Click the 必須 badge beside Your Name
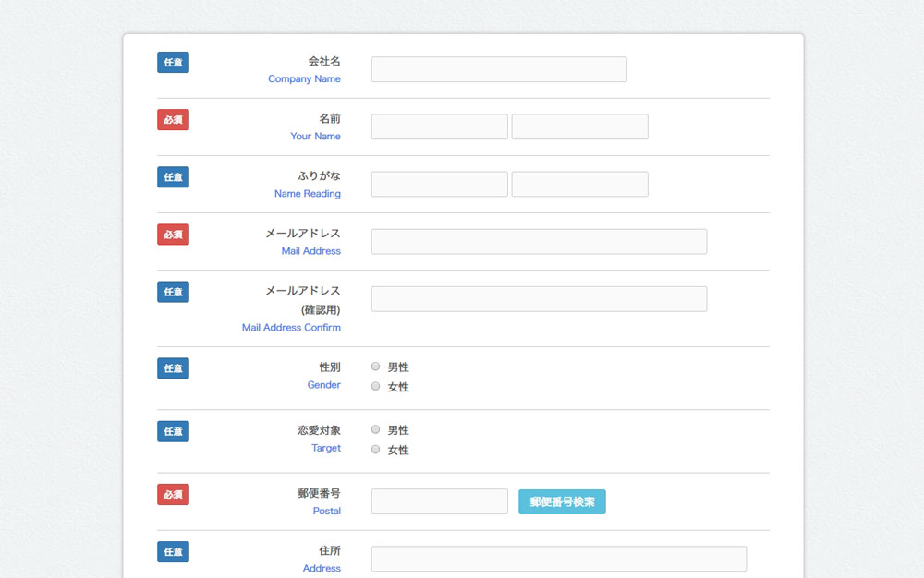 pos(174,119)
